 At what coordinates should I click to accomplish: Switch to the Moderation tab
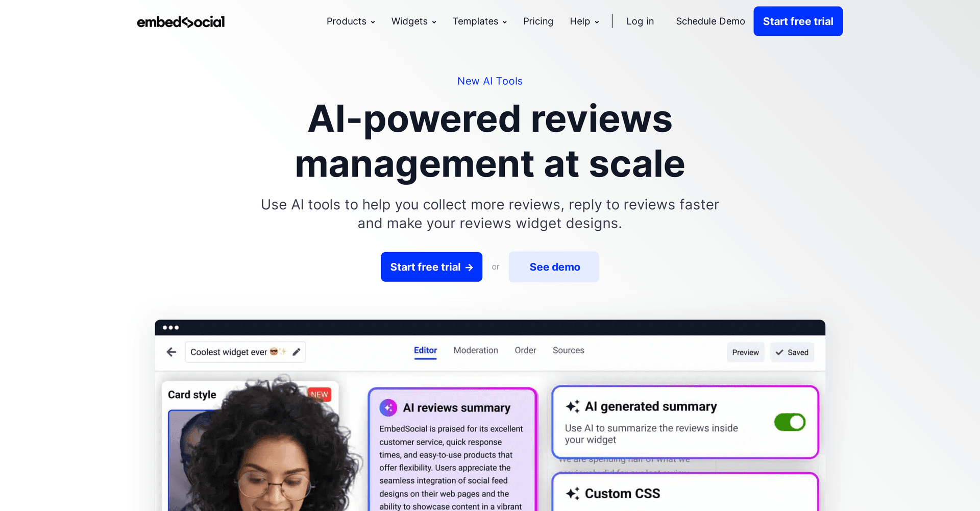pos(476,350)
